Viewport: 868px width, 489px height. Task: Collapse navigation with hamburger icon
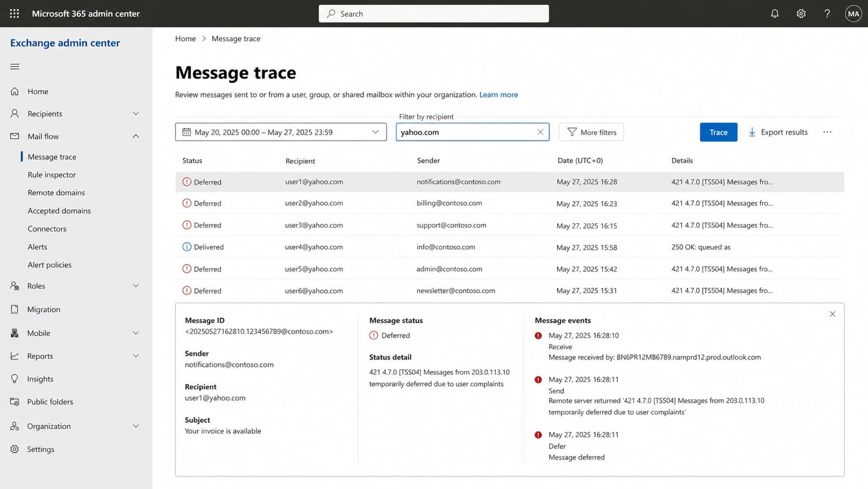(15, 67)
